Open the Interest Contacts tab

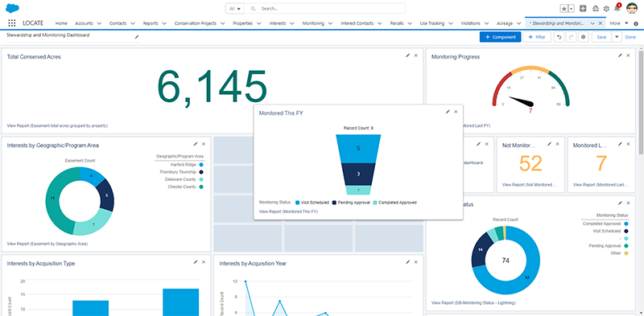click(x=357, y=23)
